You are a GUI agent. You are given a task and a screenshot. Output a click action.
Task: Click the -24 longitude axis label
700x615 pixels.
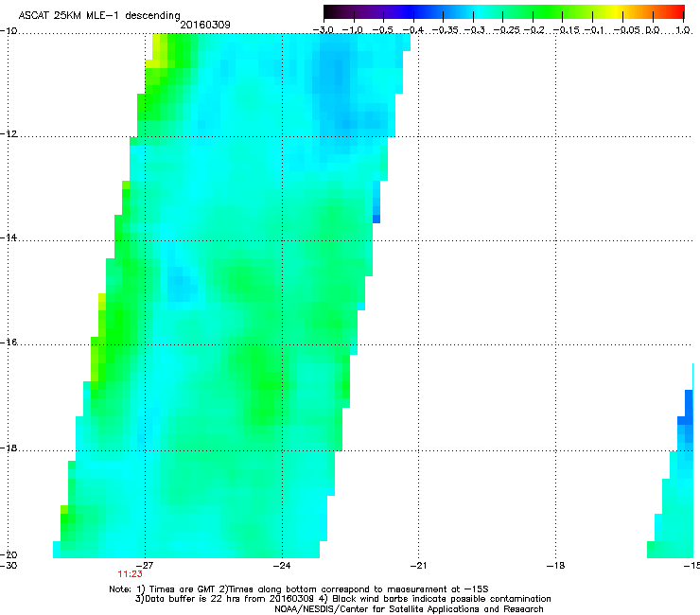pyautogui.click(x=282, y=566)
